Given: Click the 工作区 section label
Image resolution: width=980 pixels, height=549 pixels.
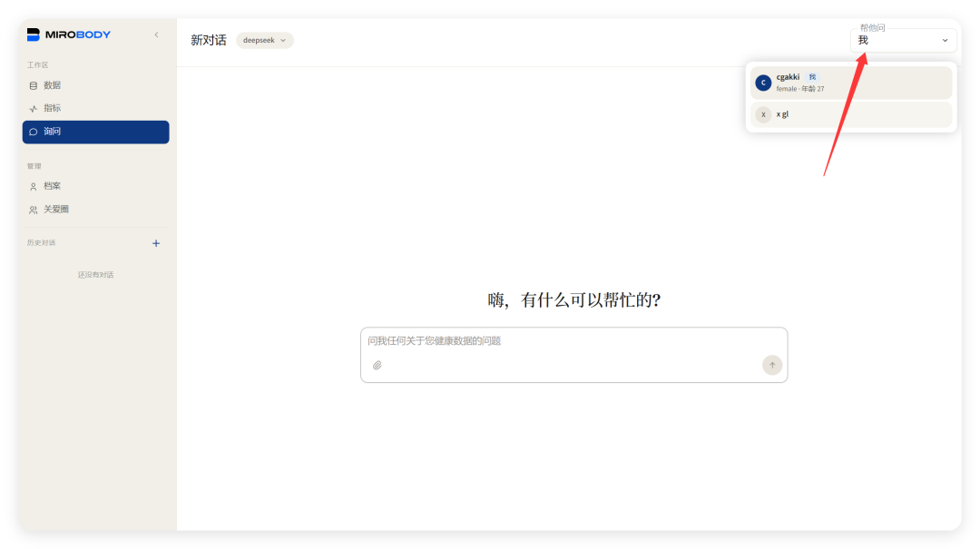Looking at the screenshot, I should (x=37, y=65).
